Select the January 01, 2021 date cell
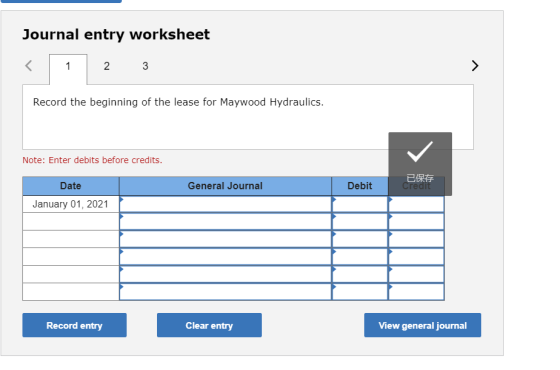The height and width of the screenshot is (370, 560). pyautogui.click(x=71, y=204)
